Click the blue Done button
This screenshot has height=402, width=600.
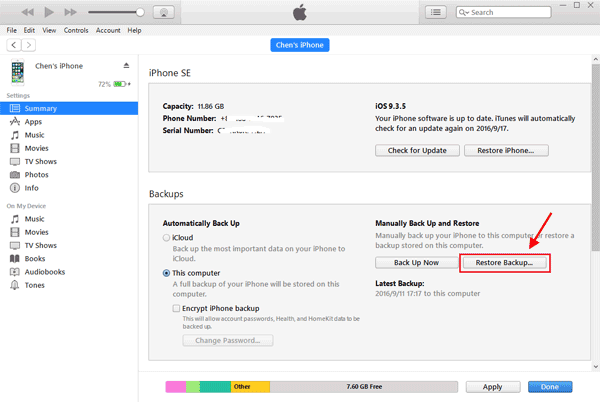[550, 387]
